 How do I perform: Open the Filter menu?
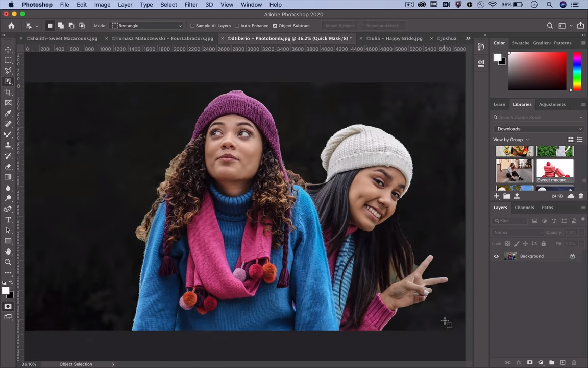[191, 5]
